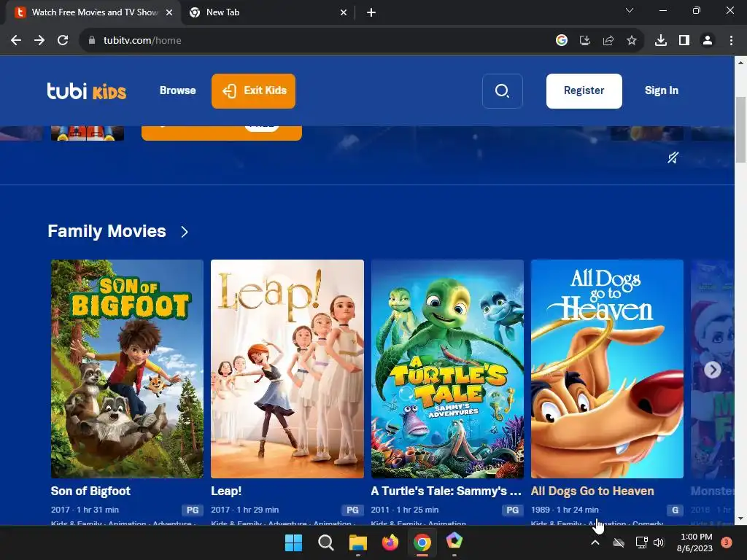Open a new browser tab
The width and height of the screenshot is (747, 560).
coord(371,13)
